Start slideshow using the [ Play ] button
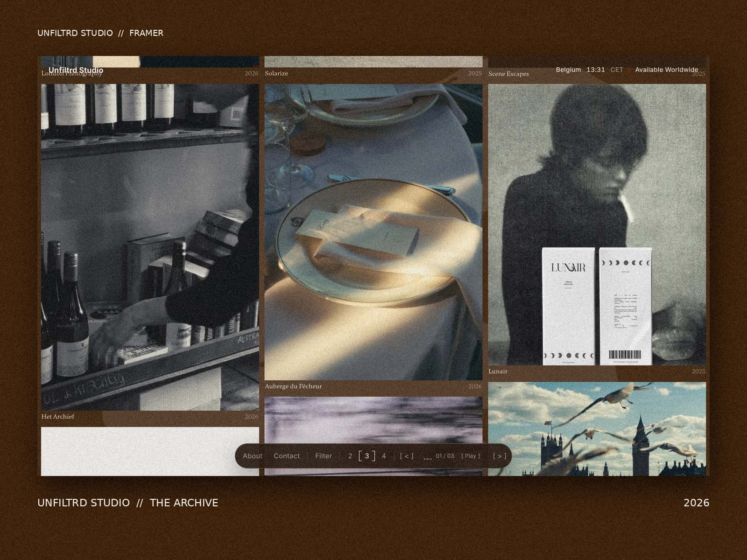747x560 pixels. click(x=471, y=456)
